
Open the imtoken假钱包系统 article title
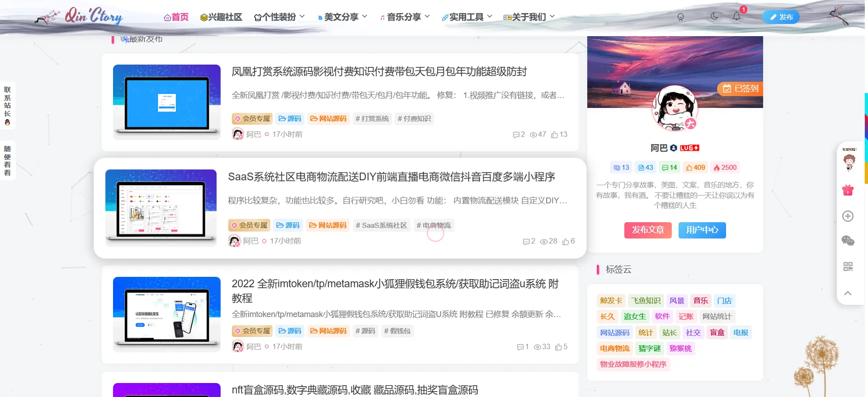tap(395, 291)
